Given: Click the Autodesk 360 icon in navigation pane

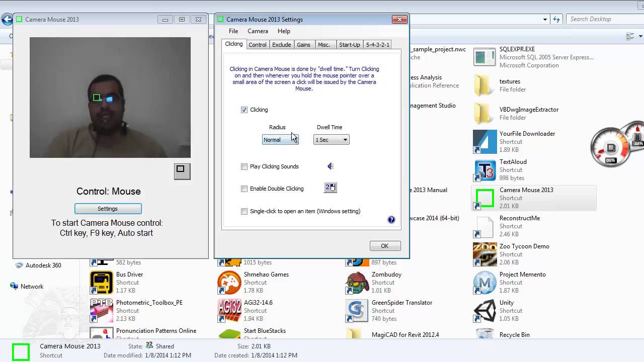Looking at the screenshot, I should click(x=19, y=265).
